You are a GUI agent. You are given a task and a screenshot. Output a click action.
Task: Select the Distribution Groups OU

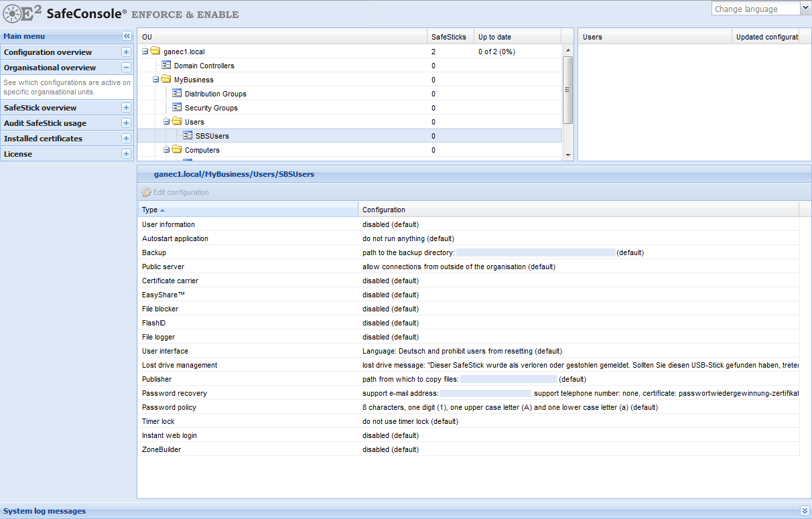(215, 94)
